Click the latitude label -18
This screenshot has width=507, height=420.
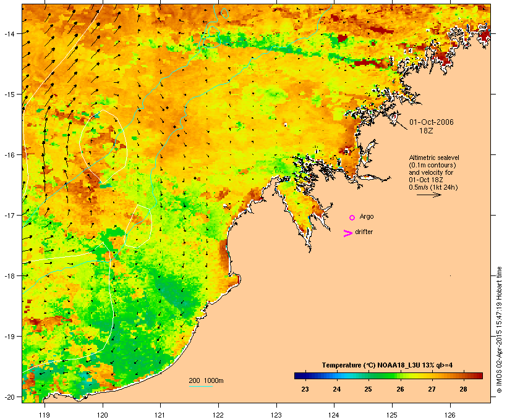(9, 275)
